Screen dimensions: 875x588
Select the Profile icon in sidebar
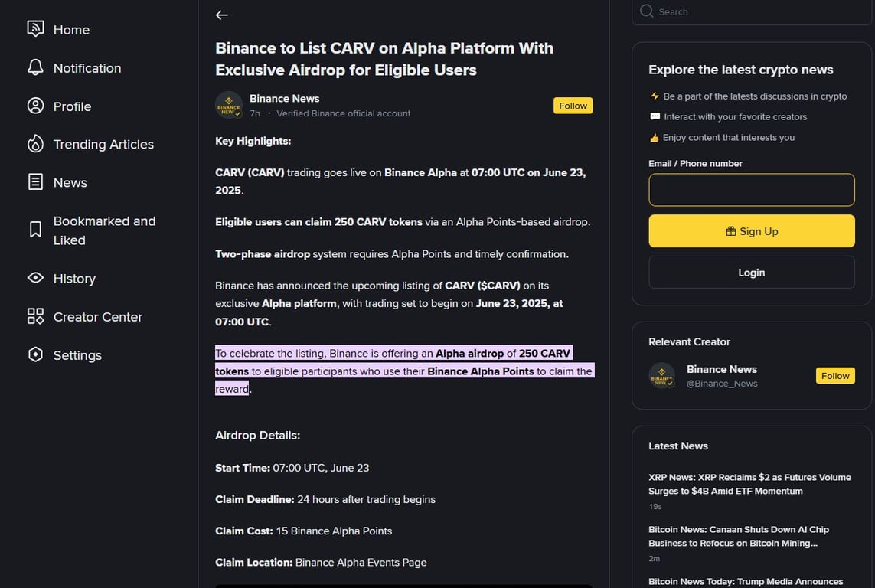click(35, 106)
